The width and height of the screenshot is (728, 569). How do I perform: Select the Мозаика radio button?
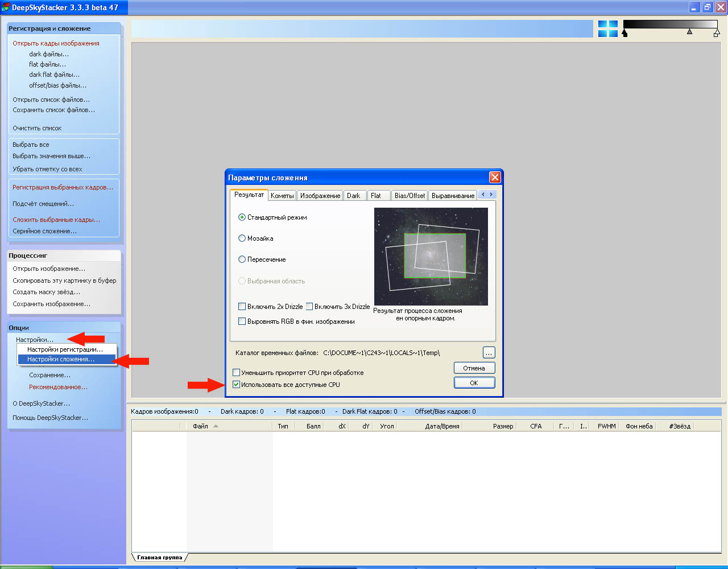[242, 238]
